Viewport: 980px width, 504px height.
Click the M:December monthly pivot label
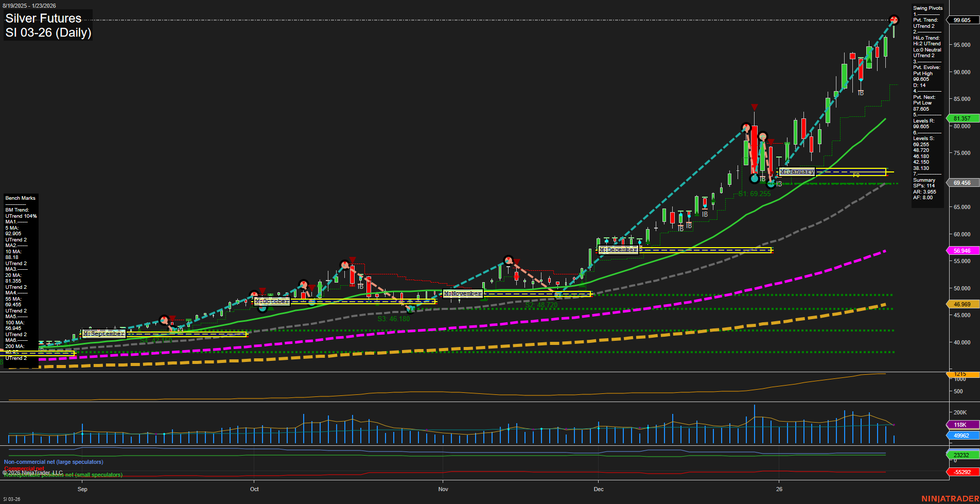pos(617,249)
